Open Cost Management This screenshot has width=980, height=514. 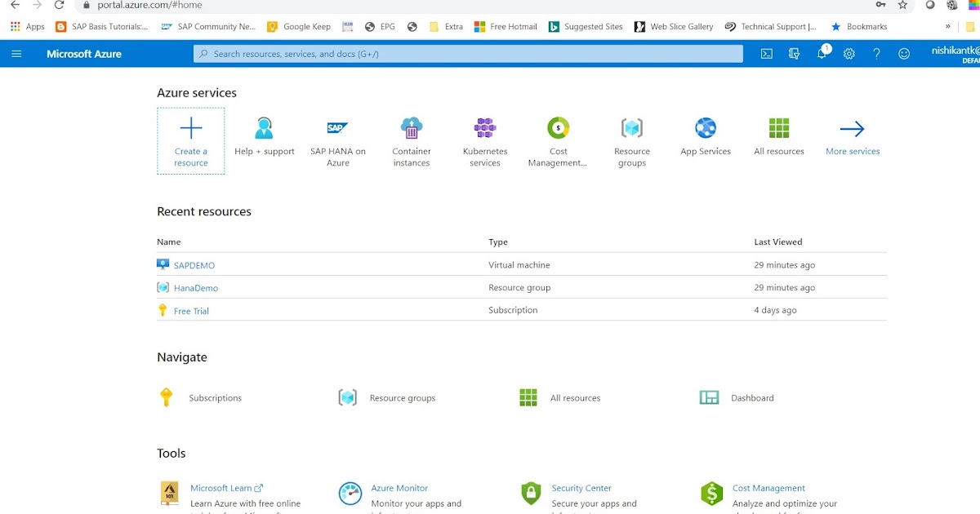(x=558, y=128)
